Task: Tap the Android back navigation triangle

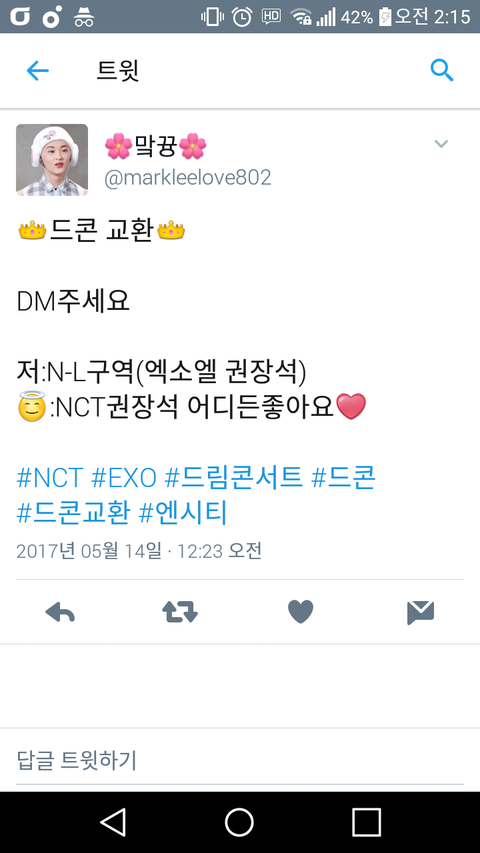Action: click(x=114, y=821)
